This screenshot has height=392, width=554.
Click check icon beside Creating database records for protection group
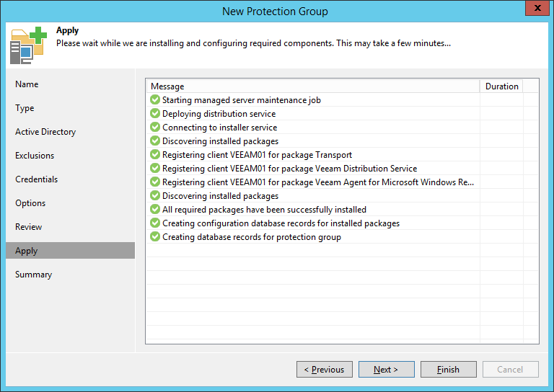(x=155, y=237)
